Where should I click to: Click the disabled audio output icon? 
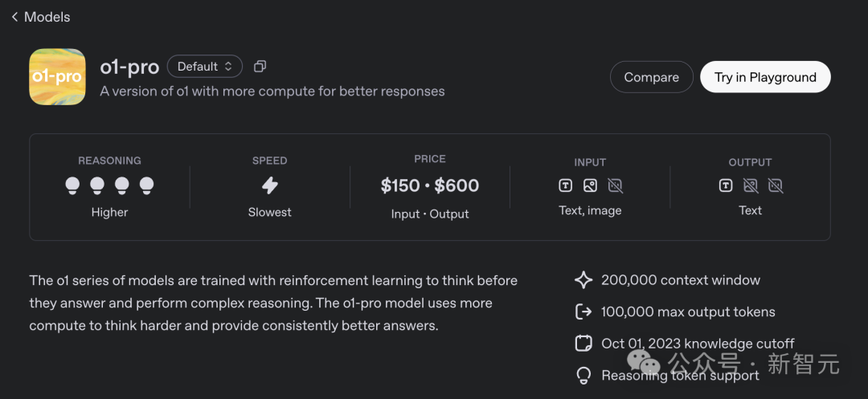[x=775, y=185]
